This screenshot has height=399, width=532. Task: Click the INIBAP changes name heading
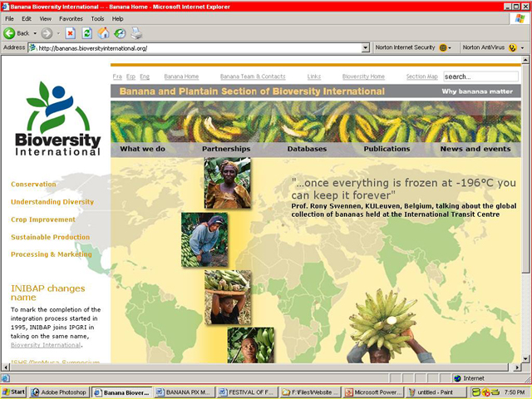[x=48, y=293]
